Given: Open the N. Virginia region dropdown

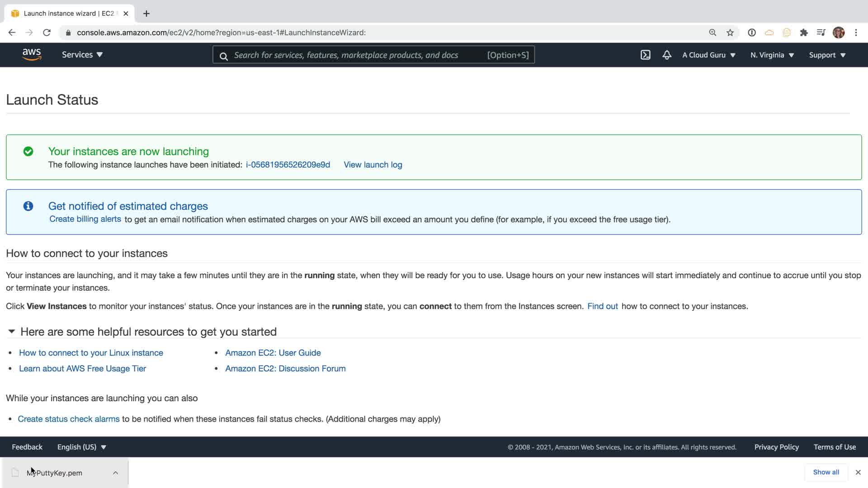Looking at the screenshot, I should pyautogui.click(x=772, y=55).
